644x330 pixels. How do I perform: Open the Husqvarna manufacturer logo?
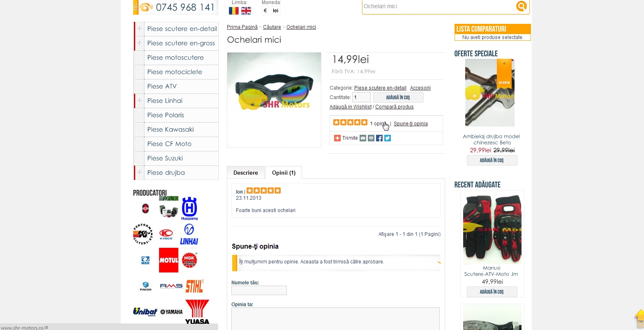pyautogui.click(x=189, y=208)
